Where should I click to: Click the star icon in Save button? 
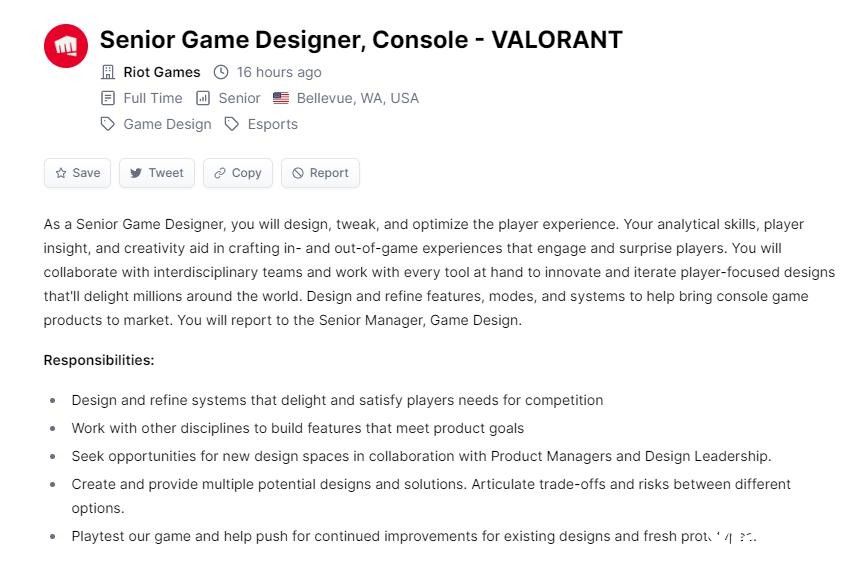61,173
